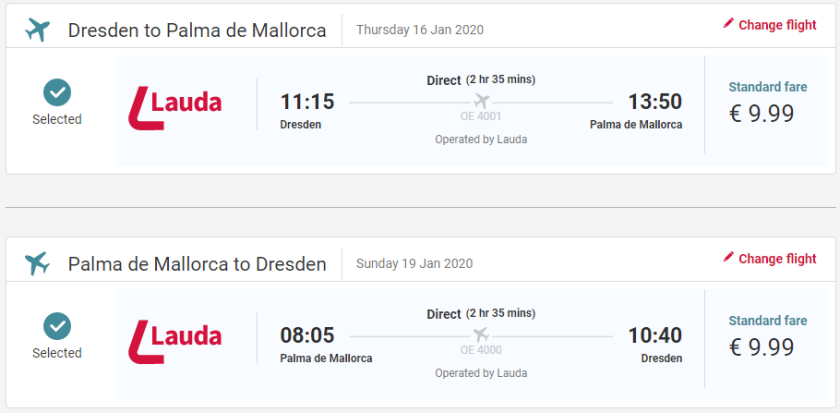Click the small plane icon above OE 4000
Image resolution: width=840 pixels, height=413 pixels.
tap(481, 335)
